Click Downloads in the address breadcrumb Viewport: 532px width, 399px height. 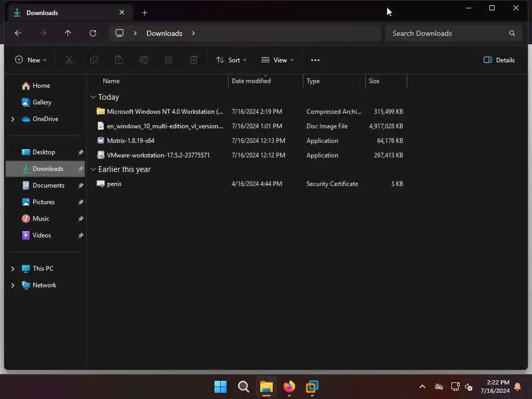pyautogui.click(x=164, y=33)
